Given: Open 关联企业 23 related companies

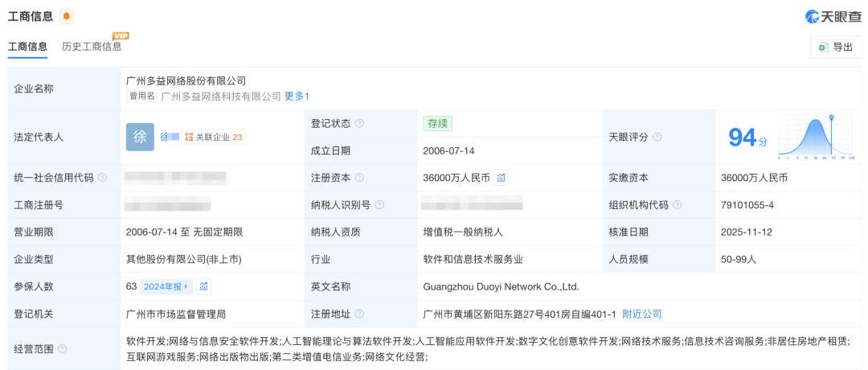Looking at the screenshot, I should [214, 138].
